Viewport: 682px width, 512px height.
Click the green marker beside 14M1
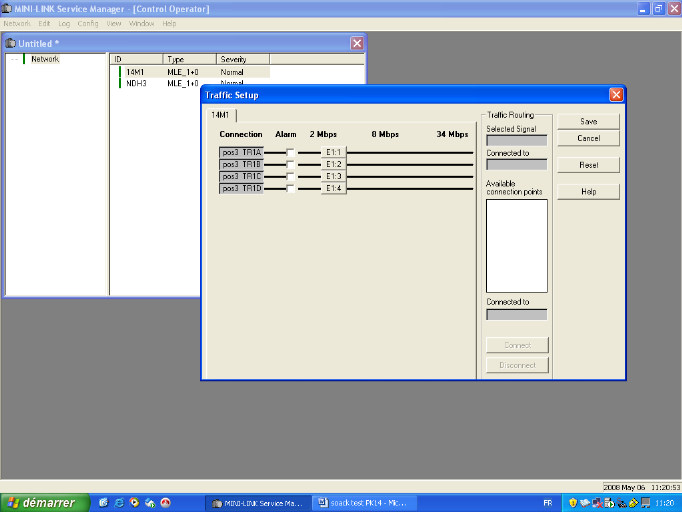click(120, 72)
